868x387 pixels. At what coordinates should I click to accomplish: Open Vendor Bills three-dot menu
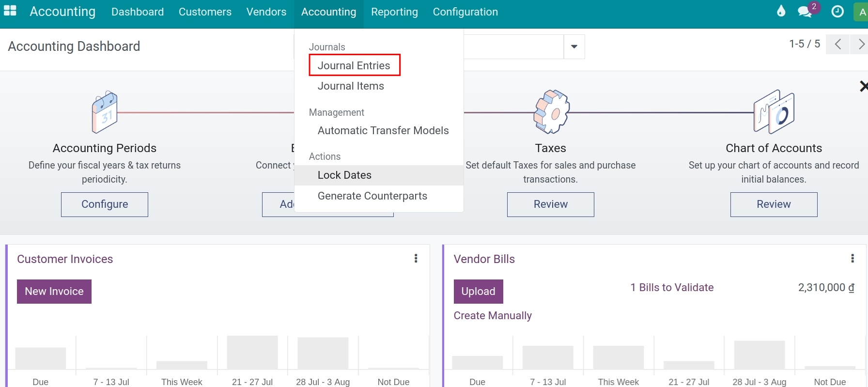[x=852, y=258]
